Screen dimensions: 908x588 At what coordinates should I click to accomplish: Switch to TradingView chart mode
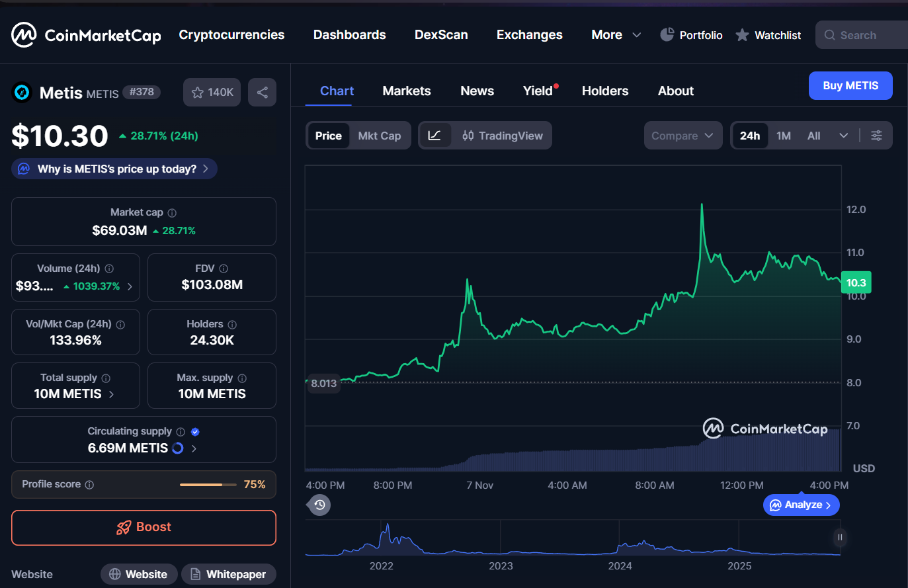point(503,136)
